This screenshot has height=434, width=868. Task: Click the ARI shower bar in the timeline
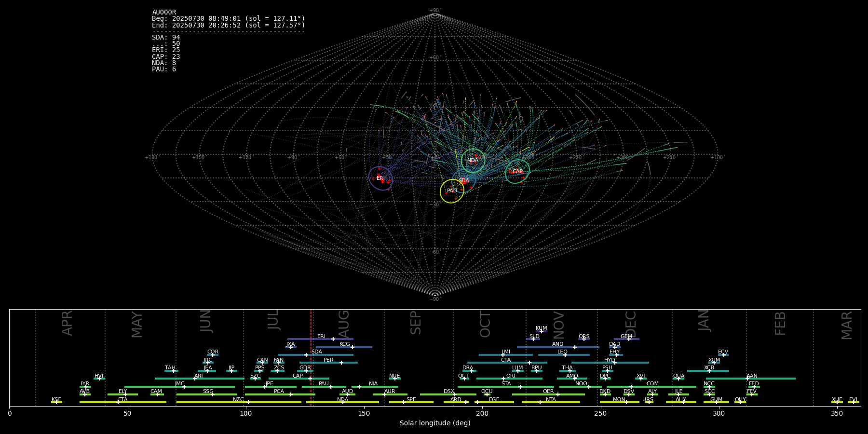coord(200,379)
